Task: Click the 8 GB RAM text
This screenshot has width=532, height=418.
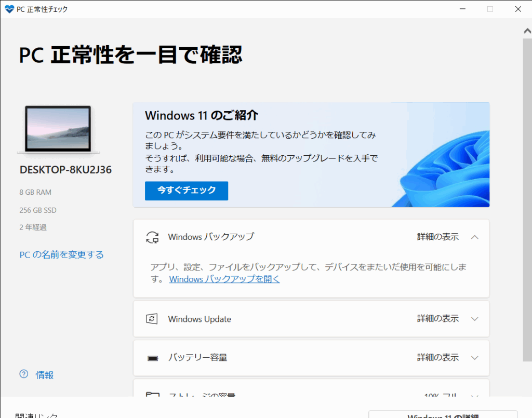Action: click(35, 192)
